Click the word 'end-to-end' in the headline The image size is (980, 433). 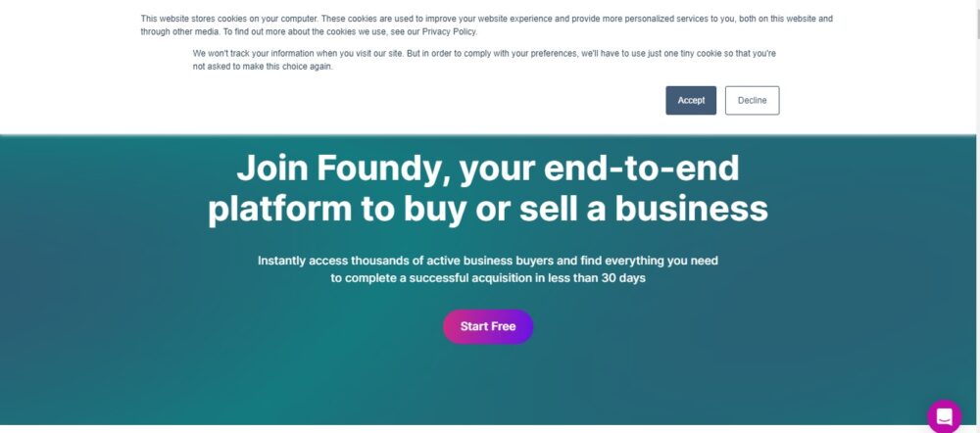(642, 168)
